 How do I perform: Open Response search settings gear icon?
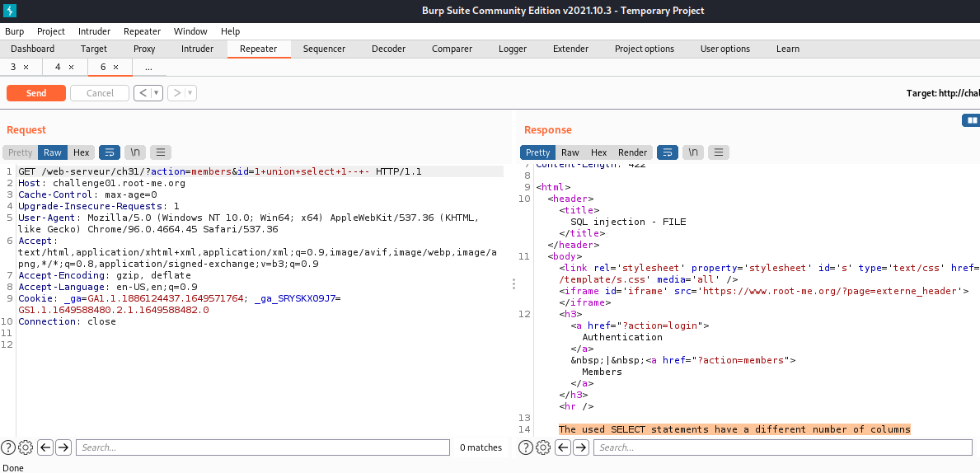click(543, 447)
